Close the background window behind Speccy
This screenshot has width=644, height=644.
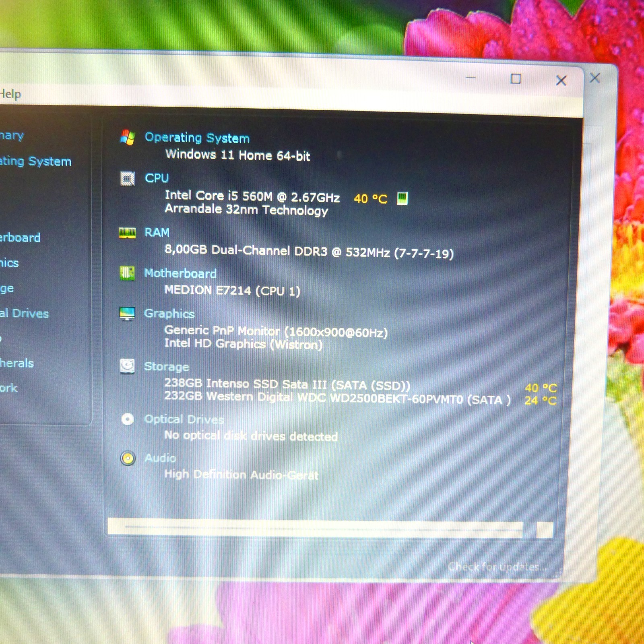click(x=595, y=78)
